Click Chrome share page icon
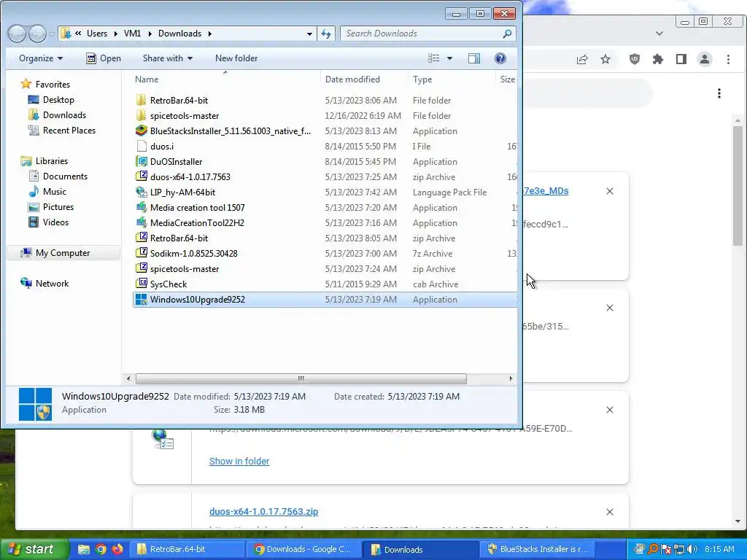This screenshot has height=560, width=747. point(582,60)
